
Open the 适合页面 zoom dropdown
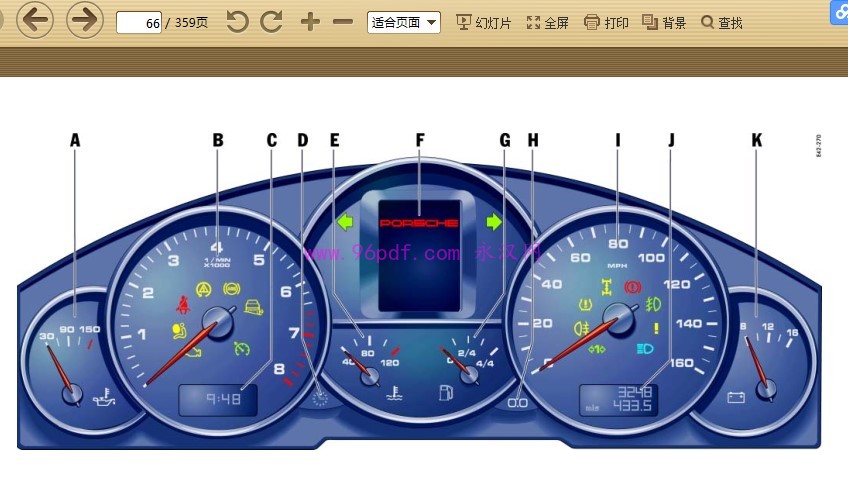coord(404,22)
